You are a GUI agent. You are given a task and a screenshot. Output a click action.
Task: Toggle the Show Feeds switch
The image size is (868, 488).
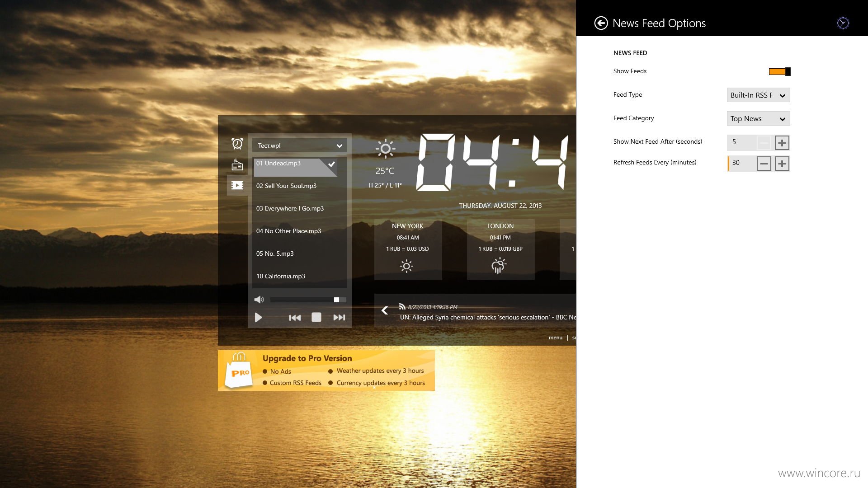tap(779, 71)
